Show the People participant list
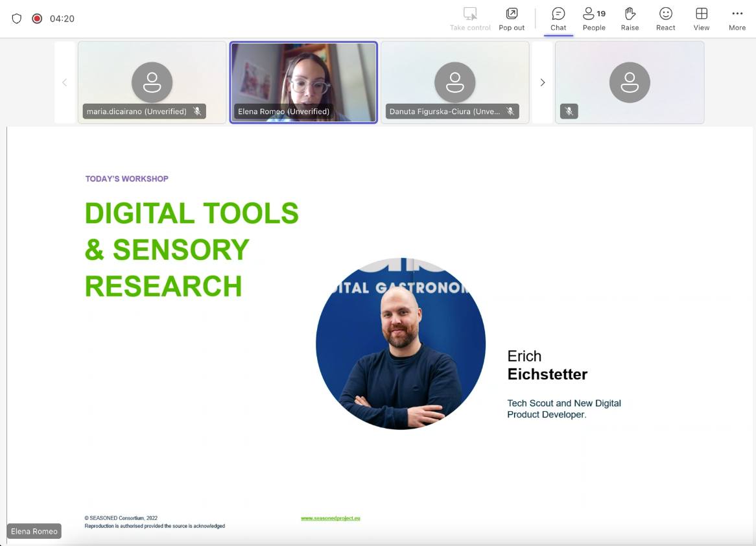 [x=593, y=19]
